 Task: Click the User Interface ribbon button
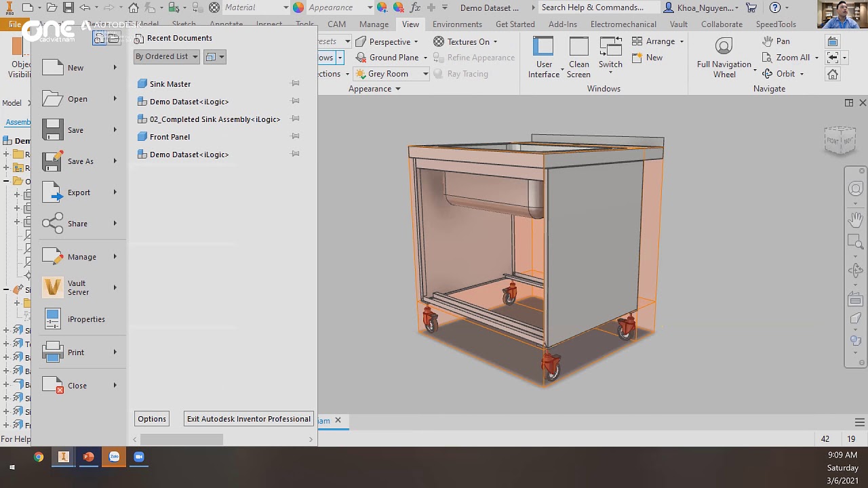544,57
